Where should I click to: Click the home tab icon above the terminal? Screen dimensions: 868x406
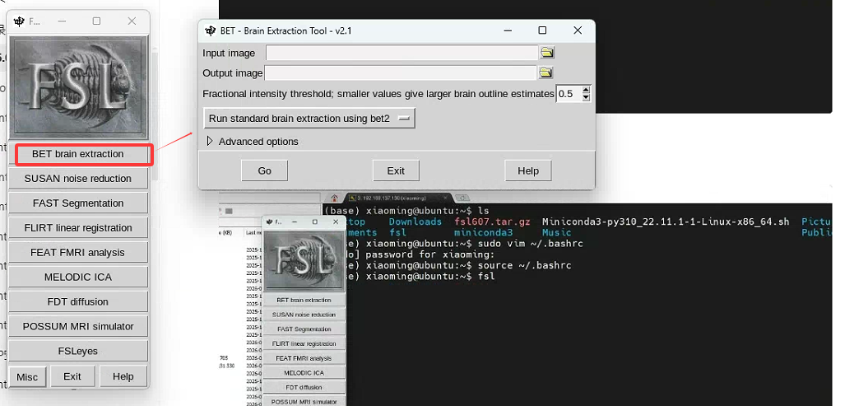pos(334,198)
